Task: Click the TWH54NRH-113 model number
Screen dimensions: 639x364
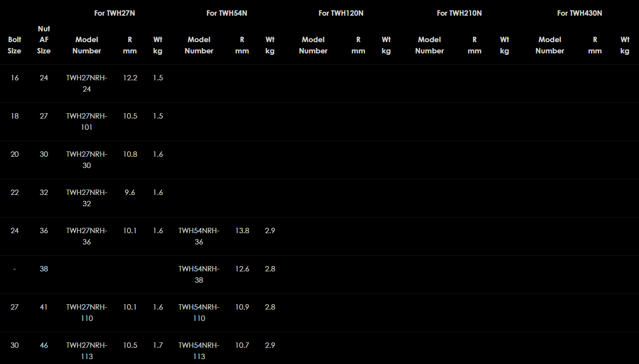Action: 199,351
